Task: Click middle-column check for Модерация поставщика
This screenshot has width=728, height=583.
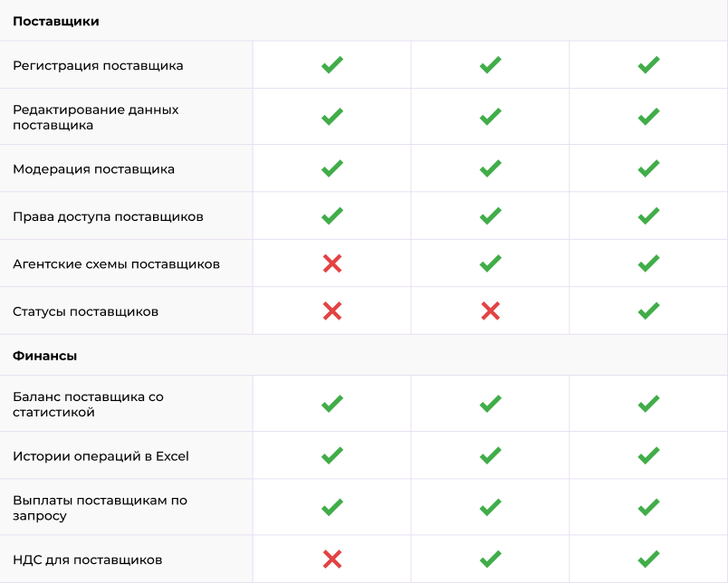Action: coord(490,168)
